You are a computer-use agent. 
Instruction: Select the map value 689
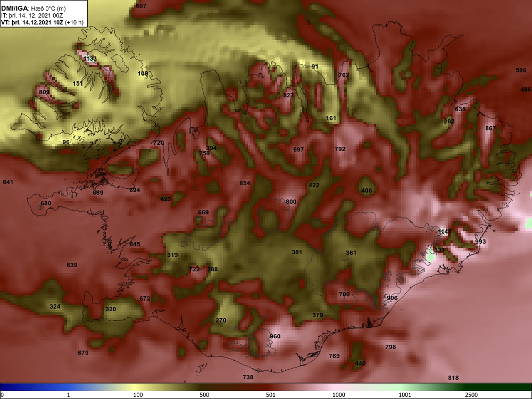[x=98, y=193]
